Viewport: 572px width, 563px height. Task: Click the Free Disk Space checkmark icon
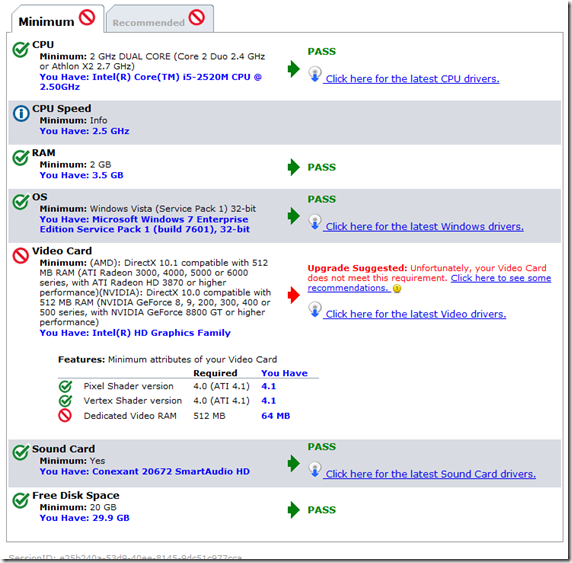click(21, 500)
